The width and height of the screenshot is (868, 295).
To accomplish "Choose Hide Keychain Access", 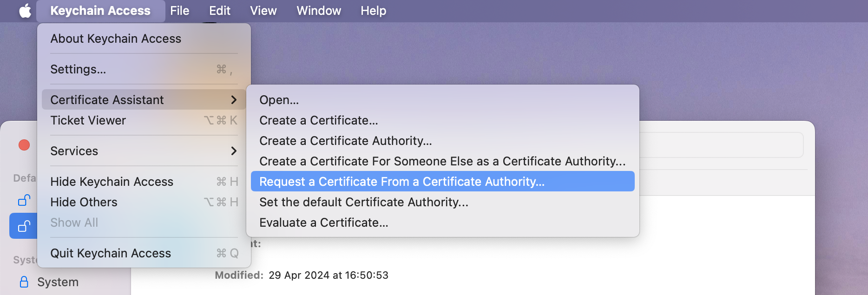I will (144, 182).
